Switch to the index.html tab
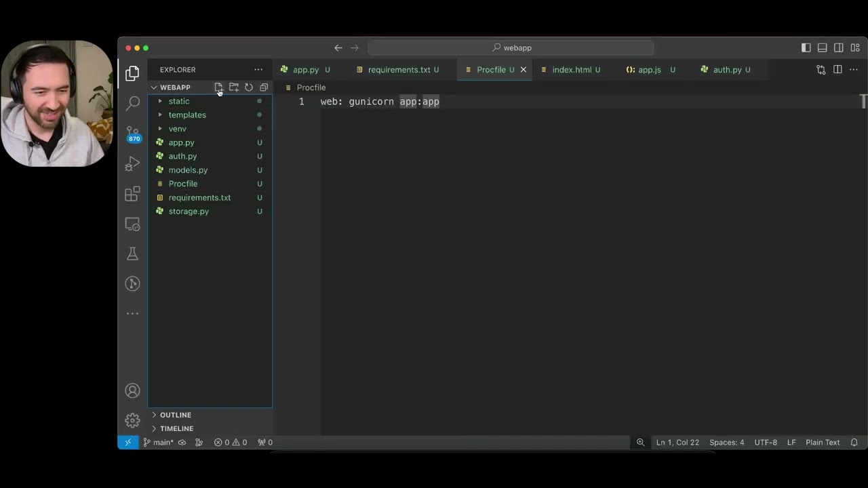This screenshot has height=488, width=868. click(x=572, y=70)
